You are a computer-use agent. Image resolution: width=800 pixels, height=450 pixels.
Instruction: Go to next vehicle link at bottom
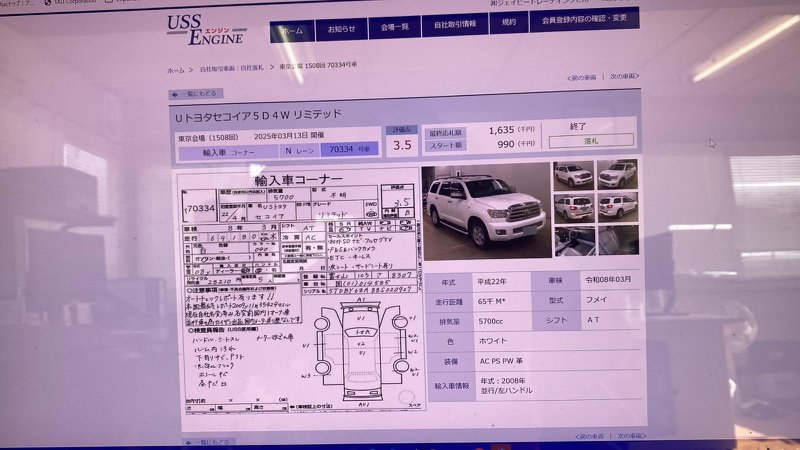click(x=632, y=436)
